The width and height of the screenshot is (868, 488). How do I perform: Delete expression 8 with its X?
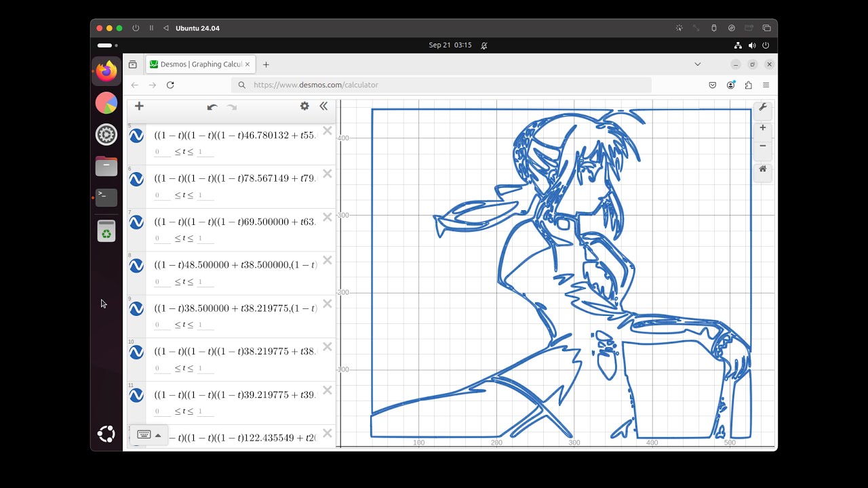[328, 260]
